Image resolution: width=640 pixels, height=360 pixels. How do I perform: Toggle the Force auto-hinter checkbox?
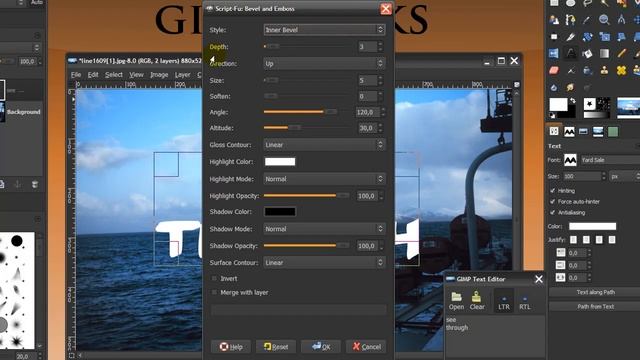(553, 202)
